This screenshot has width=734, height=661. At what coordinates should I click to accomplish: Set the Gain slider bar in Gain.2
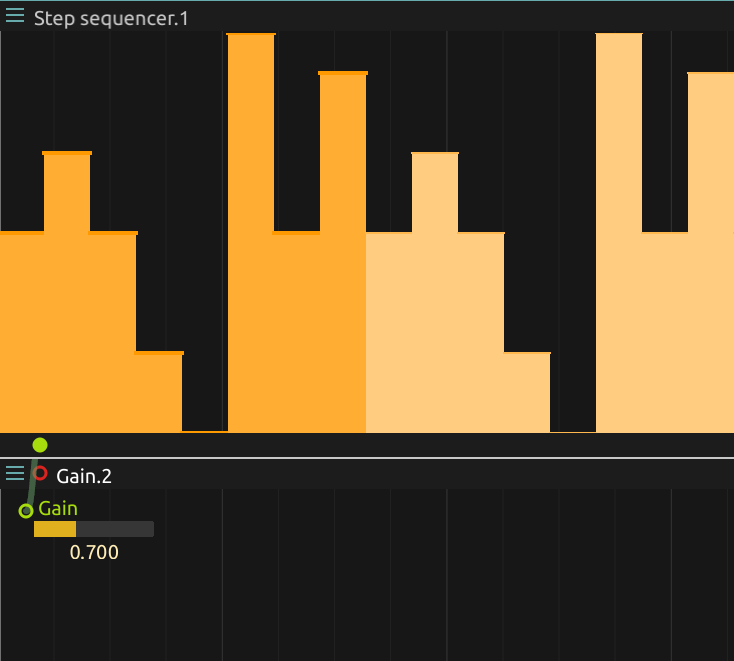coord(94,529)
